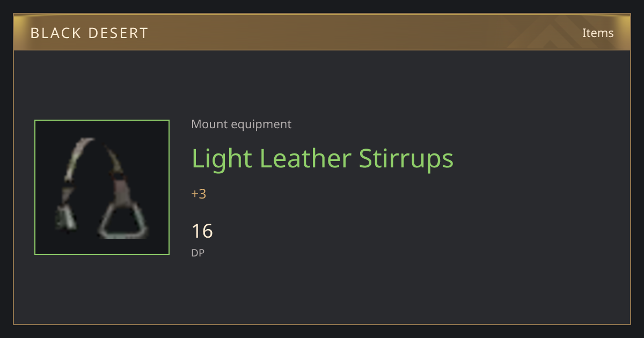Select the Mount equipment category label
The image size is (644, 338).
pos(241,124)
